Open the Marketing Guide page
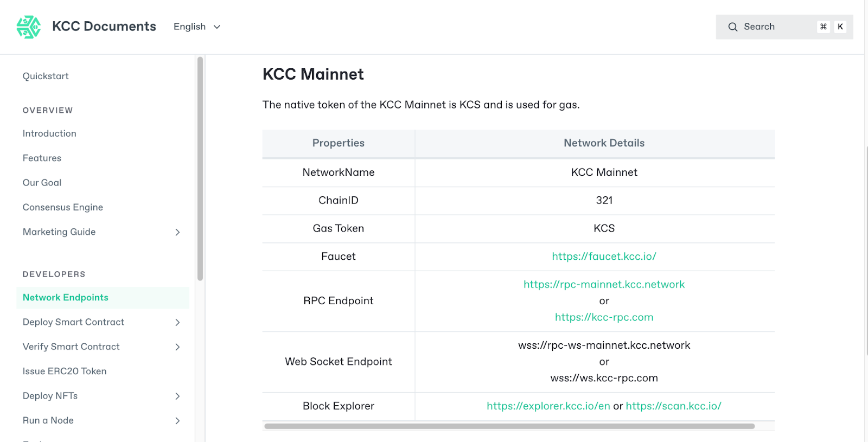868x442 pixels. point(59,232)
